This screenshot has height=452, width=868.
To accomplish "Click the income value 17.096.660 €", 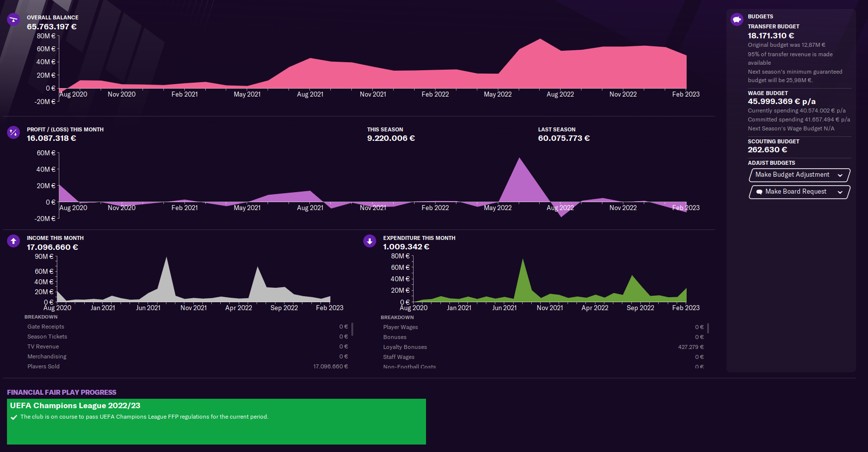I will [52, 247].
